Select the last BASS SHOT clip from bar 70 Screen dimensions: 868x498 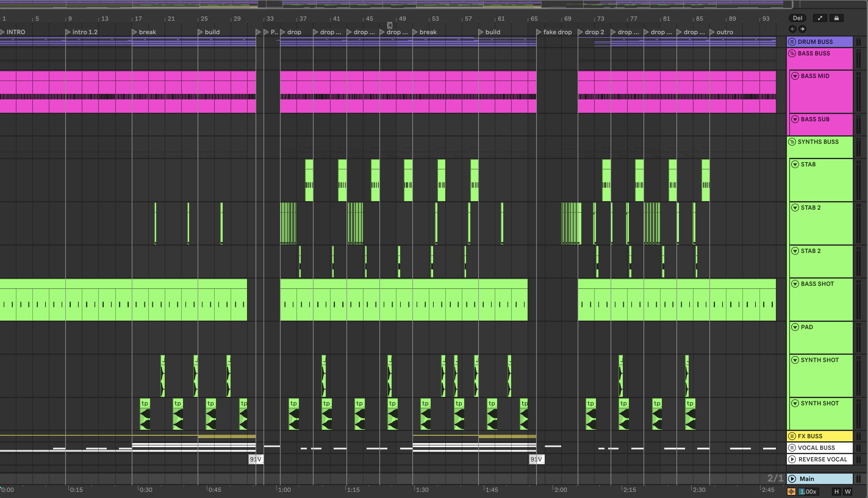pyautogui.click(x=677, y=300)
